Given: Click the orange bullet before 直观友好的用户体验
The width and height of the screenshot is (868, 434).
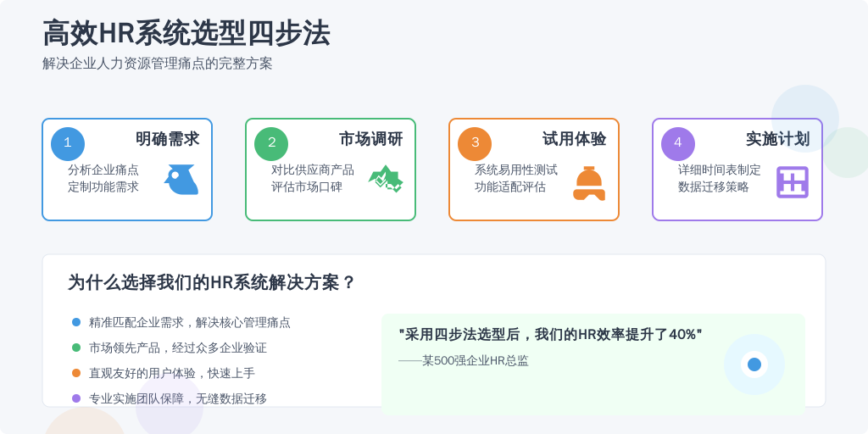Looking at the screenshot, I should pos(76,373).
